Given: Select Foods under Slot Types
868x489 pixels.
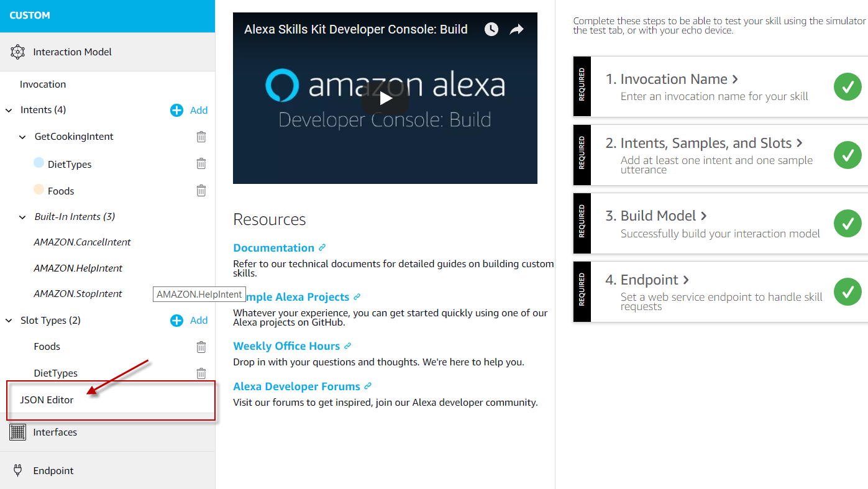Looking at the screenshot, I should 47,347.
